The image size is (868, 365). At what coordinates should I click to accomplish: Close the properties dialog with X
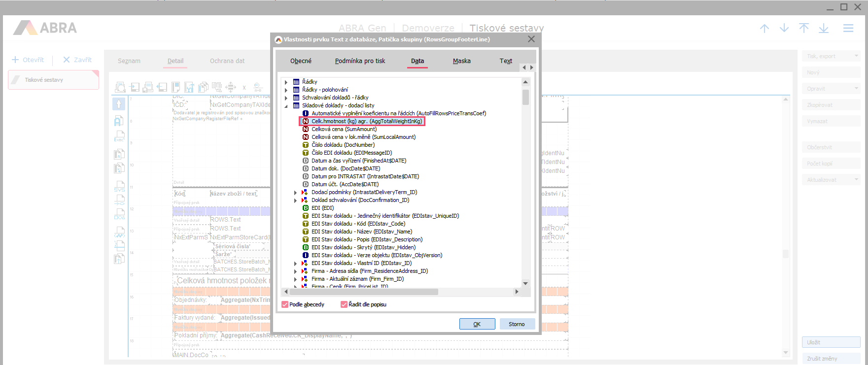pos(531,39)
